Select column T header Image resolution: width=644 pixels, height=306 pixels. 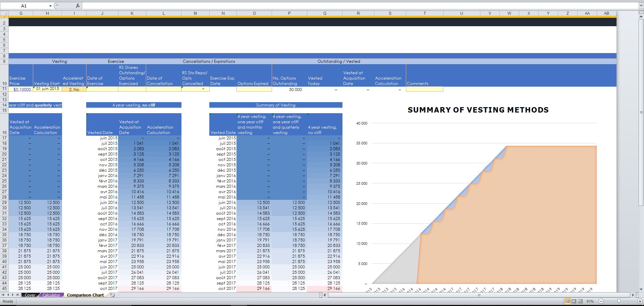pos(425,13)
